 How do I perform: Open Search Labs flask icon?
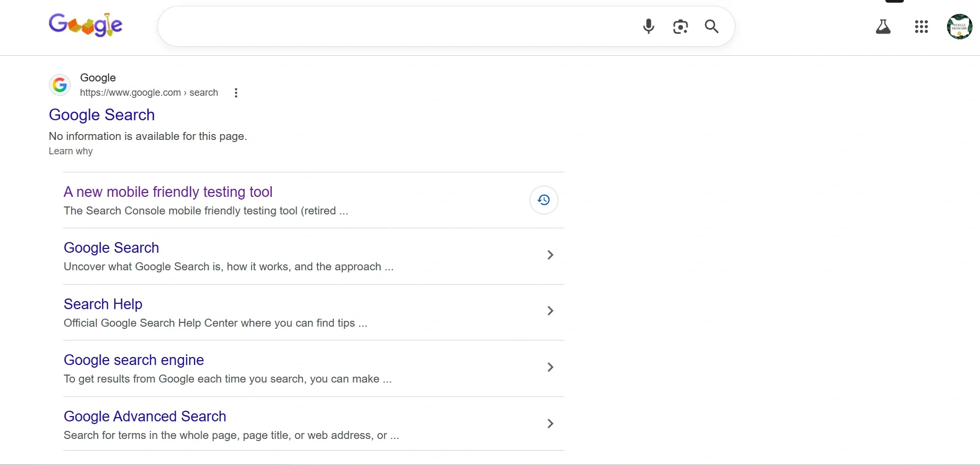point(883,27)
